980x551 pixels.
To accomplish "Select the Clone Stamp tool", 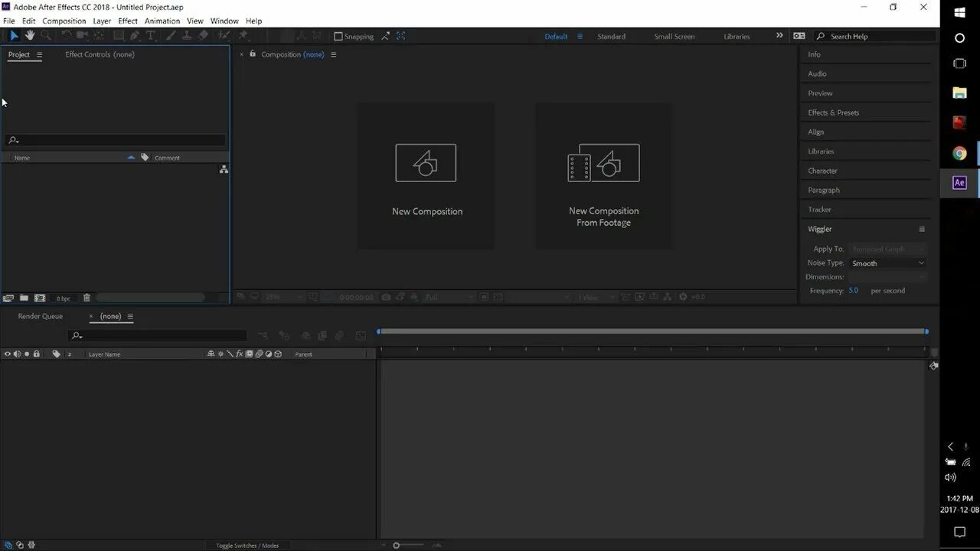I will tap(187, 35).
